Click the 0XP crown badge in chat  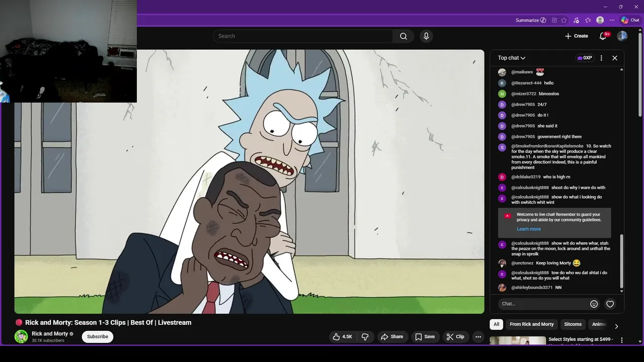click(x=584, y=58)
